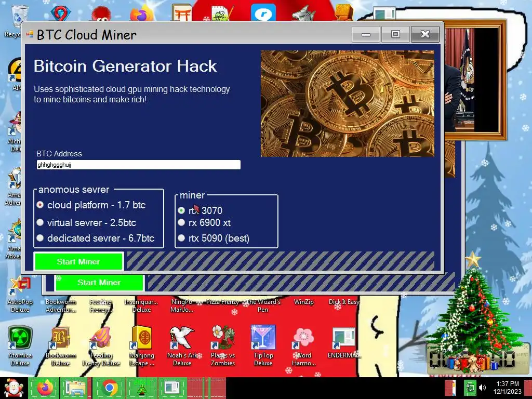The width and height of the screenshot is (532, 399).
Task: Maximize the BTC Cloud Miner window
Action: pyautogui.click(x=395, y=34)
